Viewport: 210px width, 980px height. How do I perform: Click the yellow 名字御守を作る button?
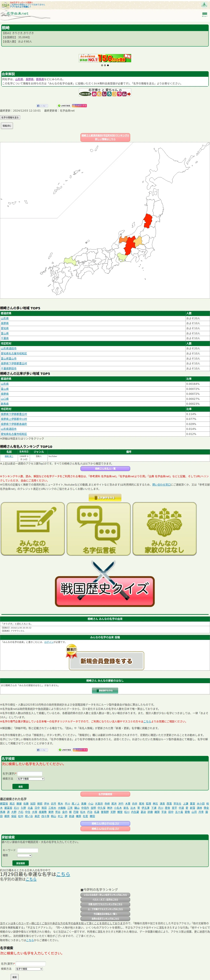tap(105, 498)
